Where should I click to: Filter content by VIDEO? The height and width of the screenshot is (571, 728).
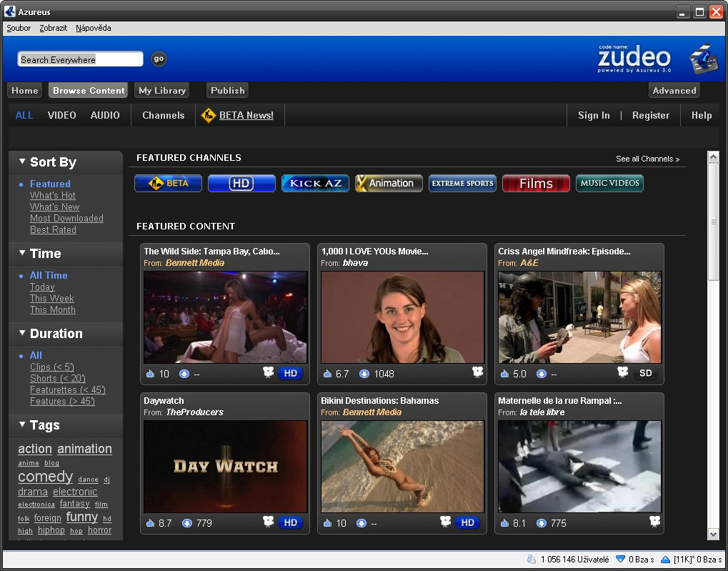[61, 115]
